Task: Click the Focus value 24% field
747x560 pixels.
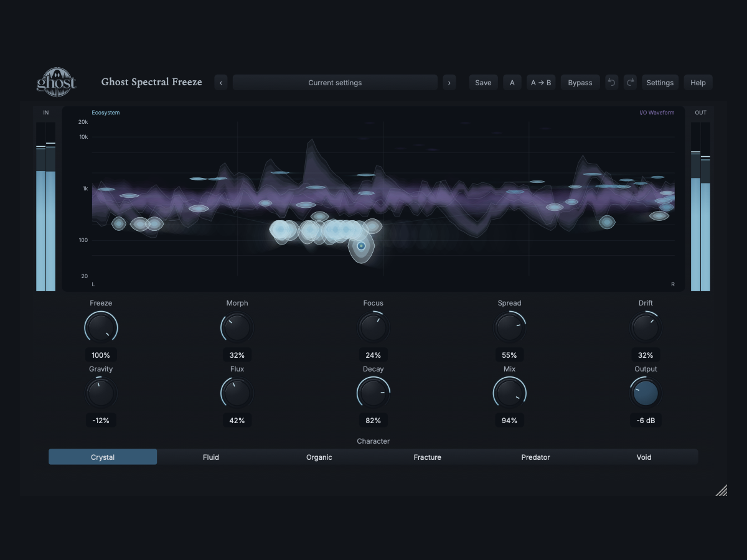Action: [373, 355]
